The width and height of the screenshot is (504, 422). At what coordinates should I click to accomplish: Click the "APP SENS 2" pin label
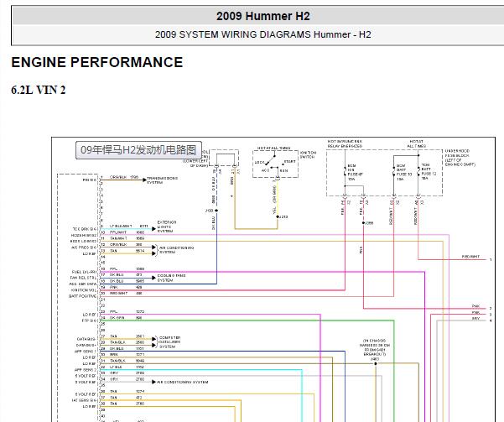point(86,370)
